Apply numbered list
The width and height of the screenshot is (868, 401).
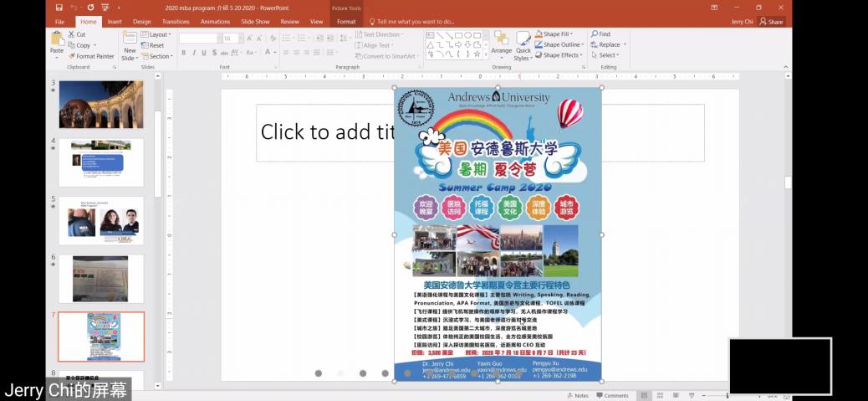point(300,39)
